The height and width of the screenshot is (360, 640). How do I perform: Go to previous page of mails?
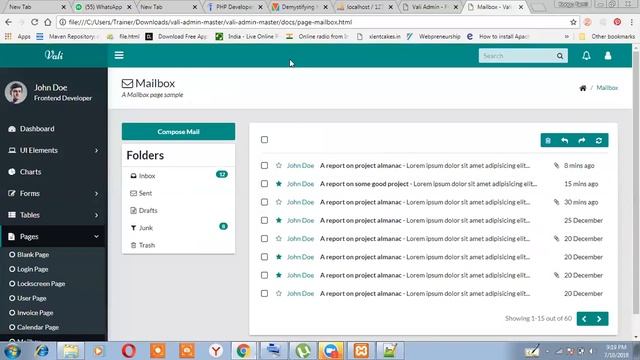click(x=584, y=319)
